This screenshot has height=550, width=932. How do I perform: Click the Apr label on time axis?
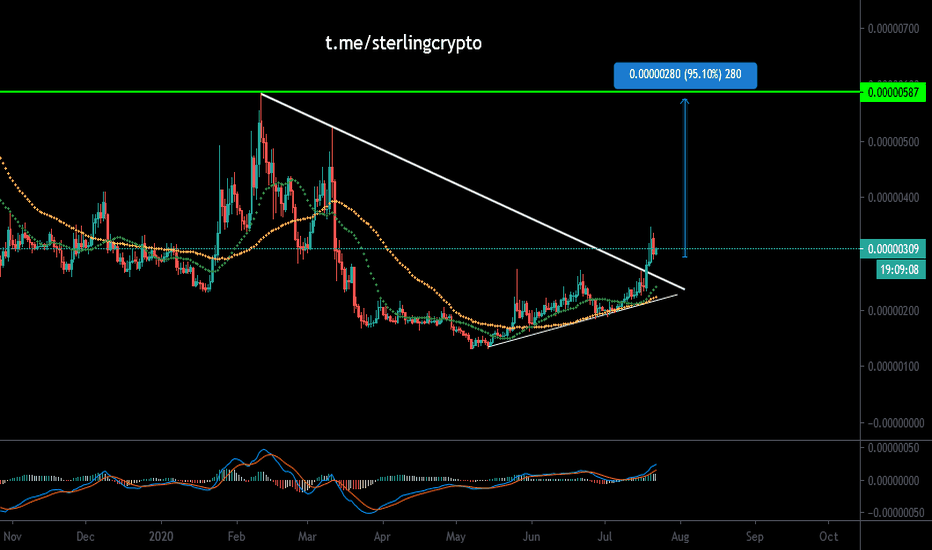382,536
